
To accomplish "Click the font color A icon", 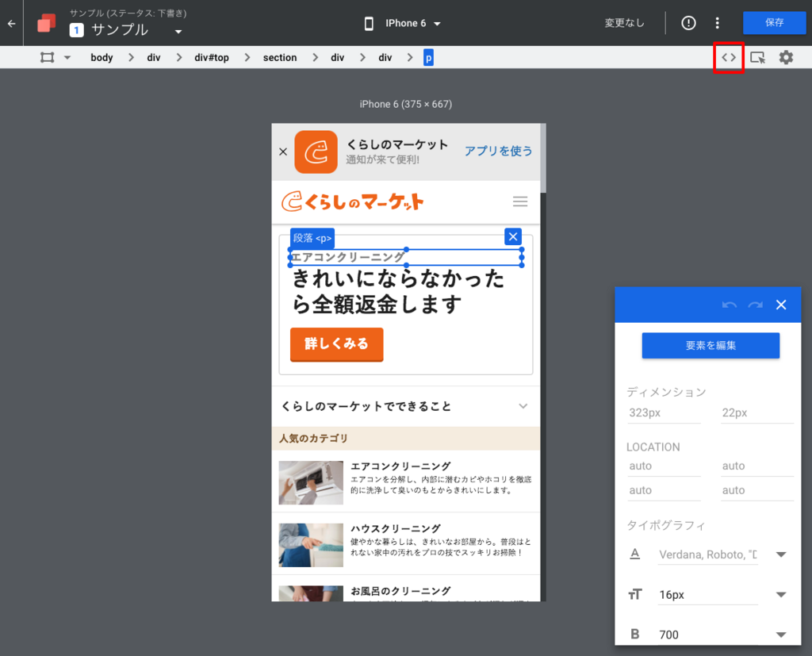I will point(635,554).
